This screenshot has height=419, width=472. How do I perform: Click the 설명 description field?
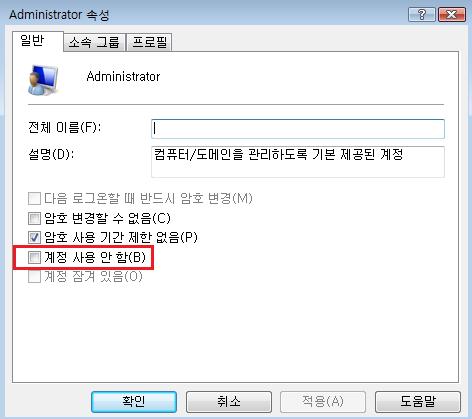298,162
